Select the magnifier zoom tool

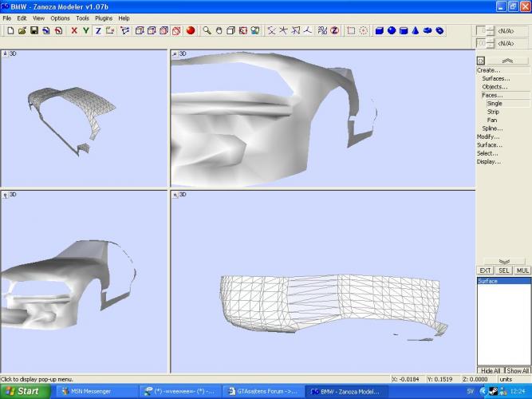click(x=207, y=31)
